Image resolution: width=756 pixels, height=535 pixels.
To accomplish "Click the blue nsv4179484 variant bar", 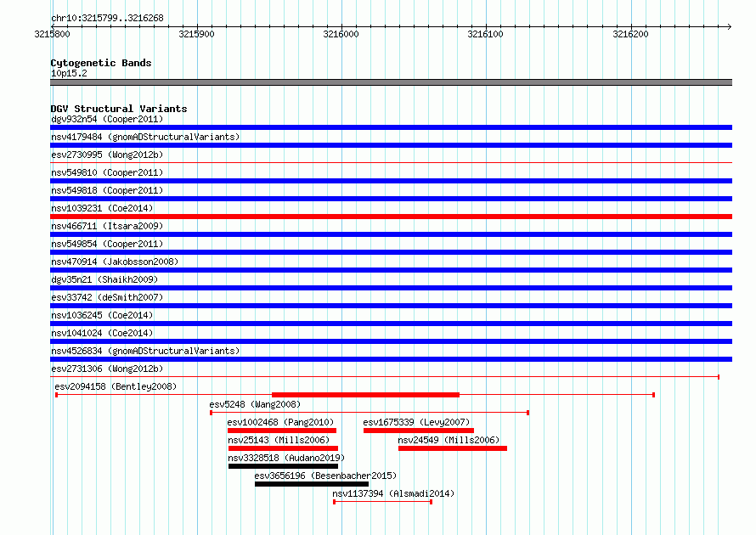I will click(391, 145).
